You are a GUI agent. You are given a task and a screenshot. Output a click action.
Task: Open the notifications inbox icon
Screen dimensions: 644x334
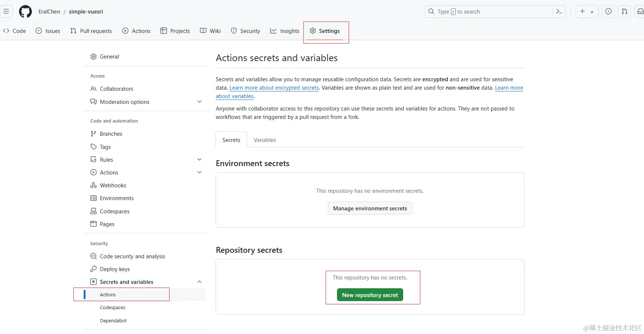640,12
